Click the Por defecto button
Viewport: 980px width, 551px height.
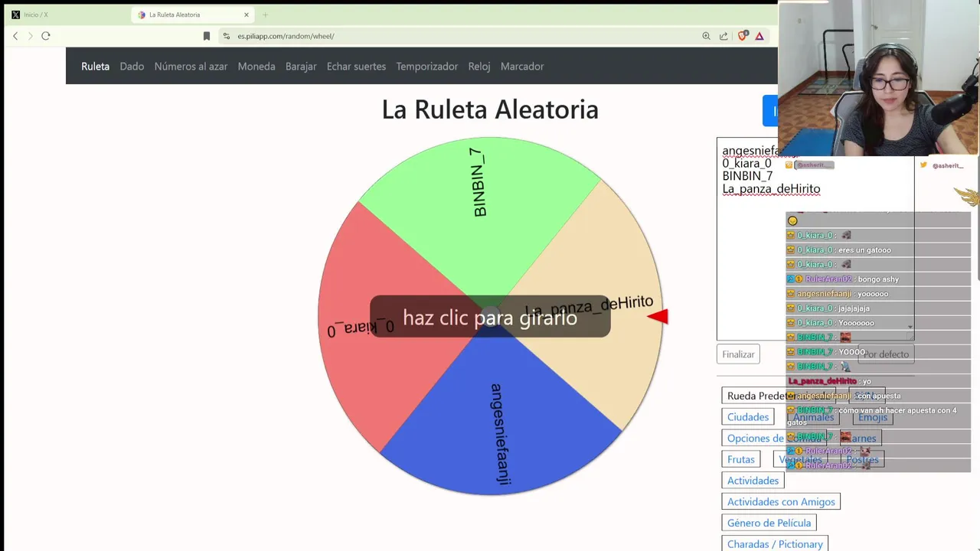[886, 354]
